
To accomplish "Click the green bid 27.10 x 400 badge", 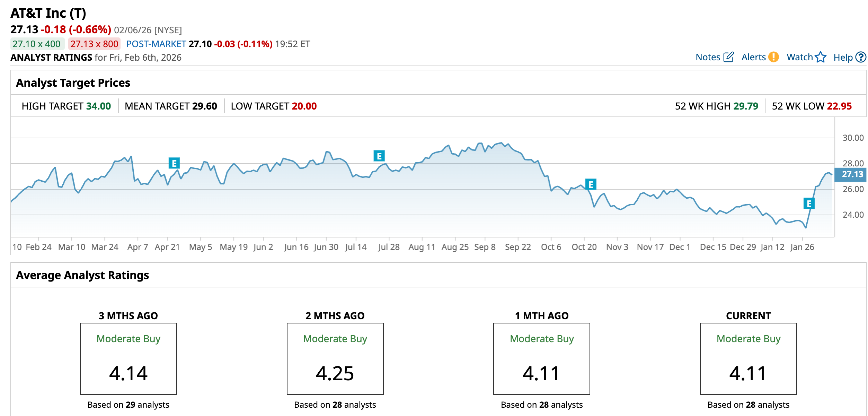I will pyautogui.click(x=37, y=44).
